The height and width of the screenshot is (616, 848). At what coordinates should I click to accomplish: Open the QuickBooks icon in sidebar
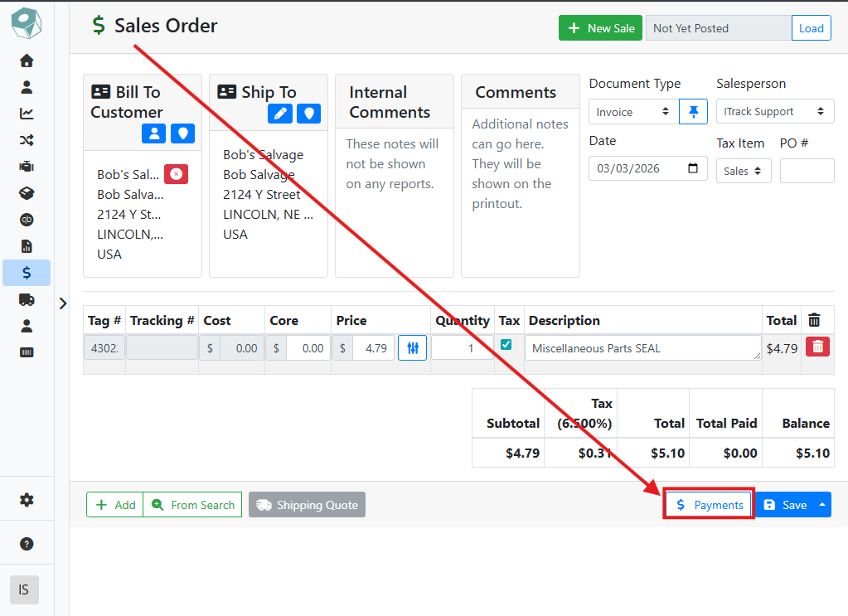27,220
